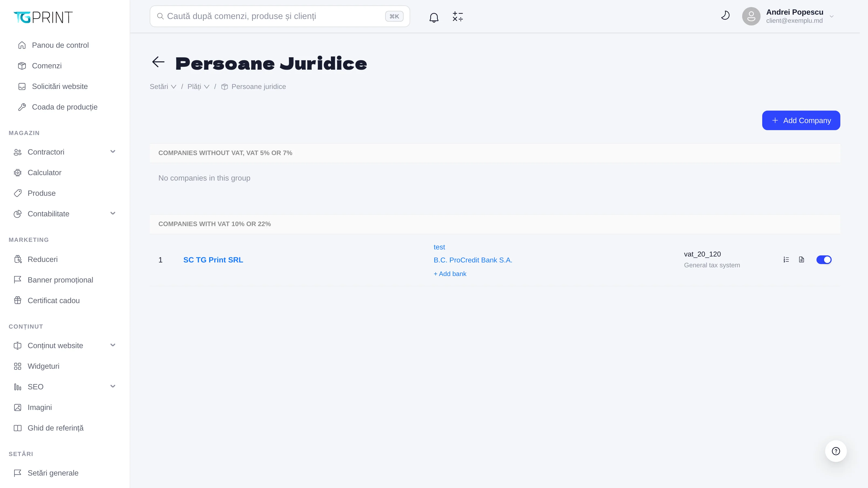Open Ghid de referință

point(56,428)
